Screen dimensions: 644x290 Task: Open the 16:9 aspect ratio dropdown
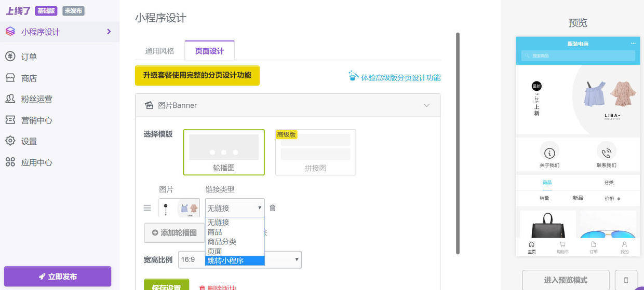pos(239,259)
